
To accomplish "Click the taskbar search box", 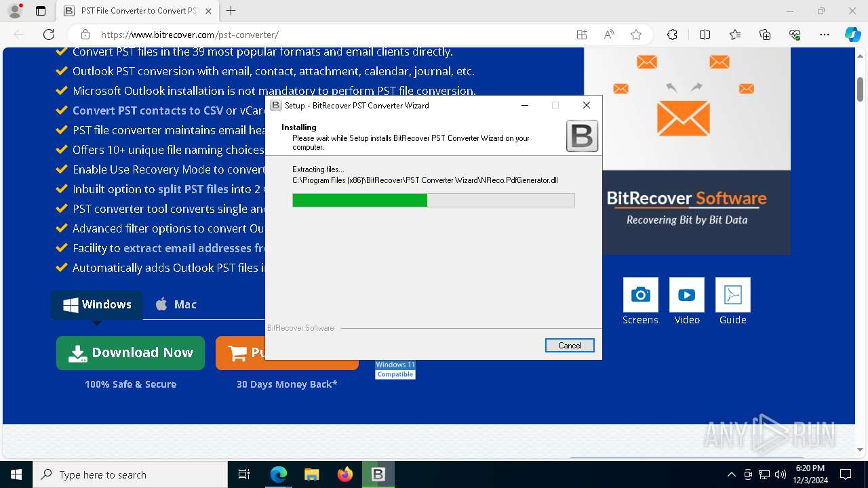I will click(130, 474).
